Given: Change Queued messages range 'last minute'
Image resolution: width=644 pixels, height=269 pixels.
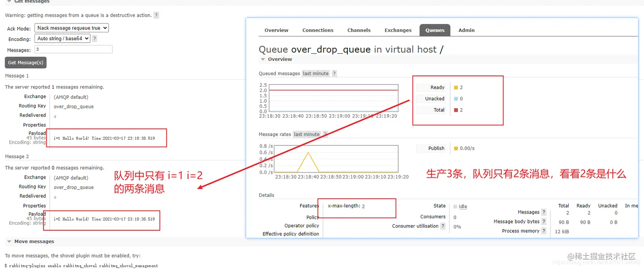Looking at the screenshot, I should 316,73.
